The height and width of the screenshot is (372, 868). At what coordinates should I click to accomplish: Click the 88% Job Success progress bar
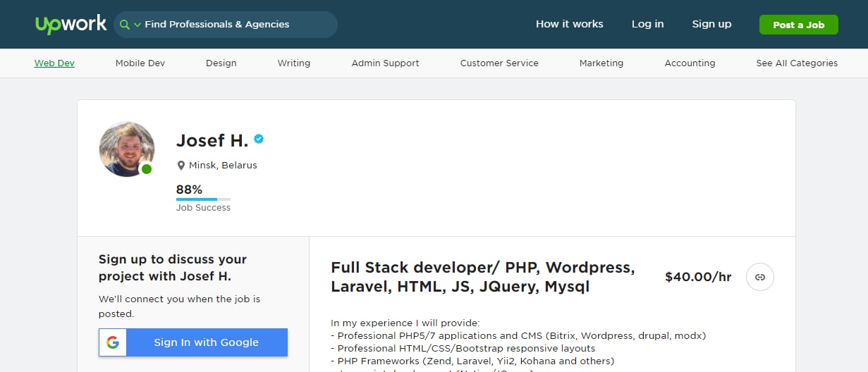coord(203,199)
